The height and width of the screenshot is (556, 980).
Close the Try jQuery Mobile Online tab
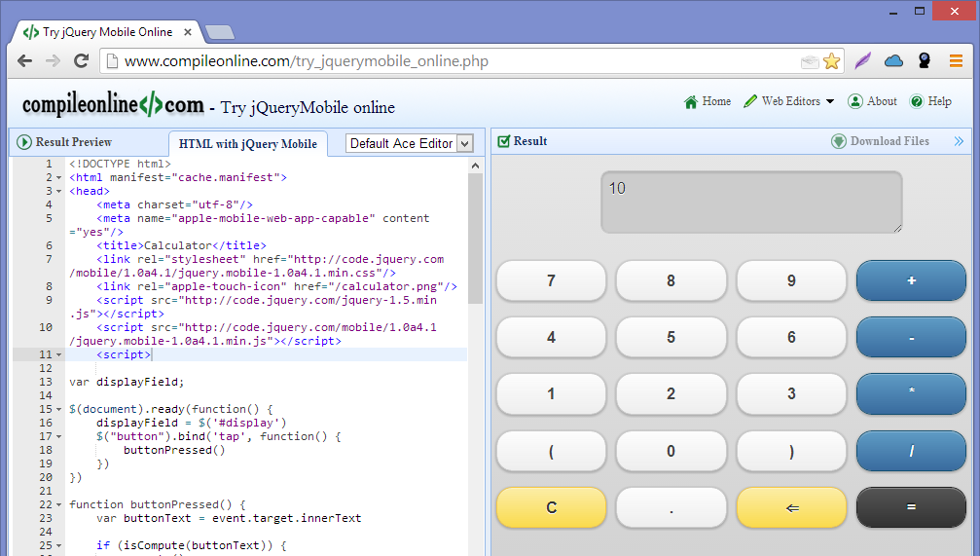pyautogui.click(x=188, y=32)
